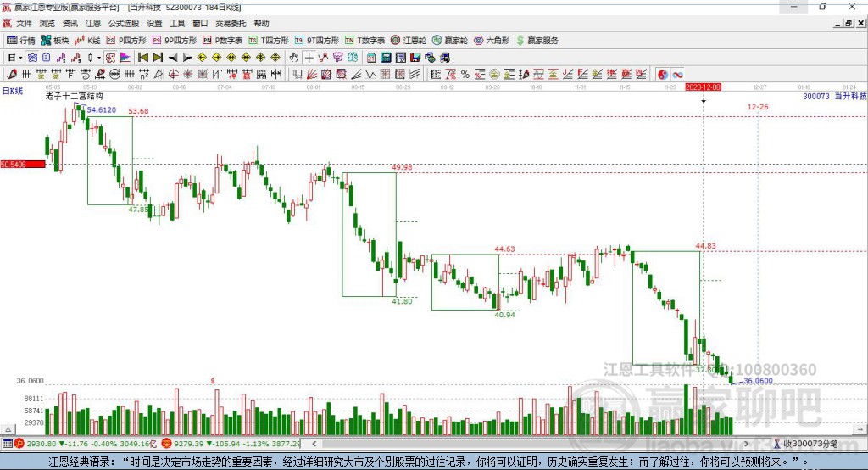The width and height of the screenshot is (868, 470).
Task: Click the save floppy disk icon
Action: (415, 58)
